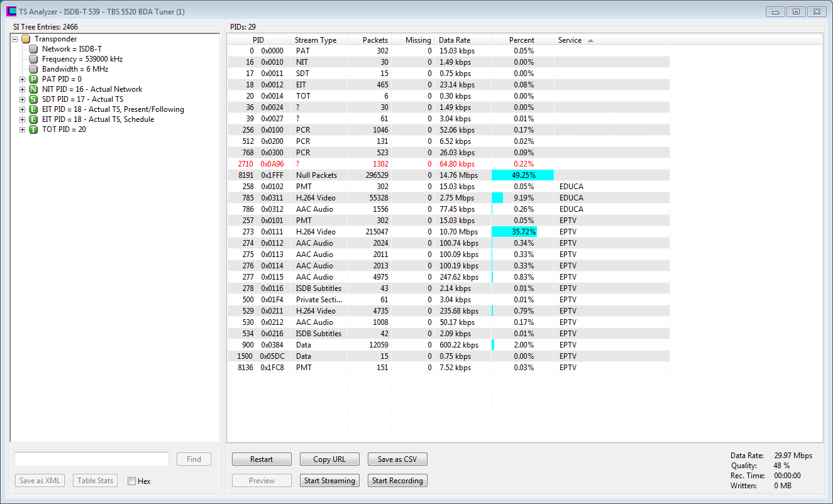Image resolution: width=833 pixels, height=504 pixels.
Task: Click Start Recording button
Action: pyautogui.click(x=397, y=481)
